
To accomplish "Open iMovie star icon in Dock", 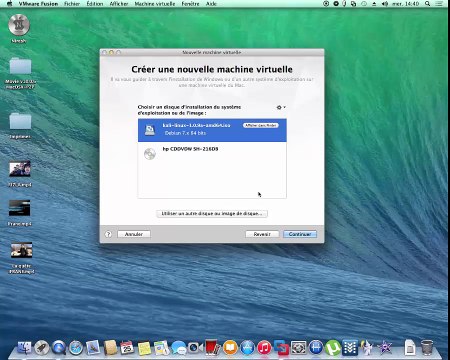I will [x=385, y=348].
